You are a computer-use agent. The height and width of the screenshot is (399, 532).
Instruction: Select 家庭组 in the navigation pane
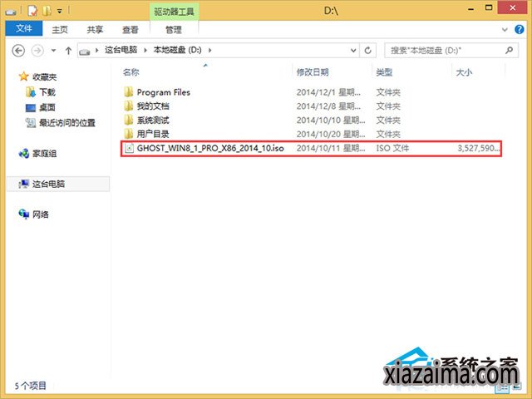44,154
